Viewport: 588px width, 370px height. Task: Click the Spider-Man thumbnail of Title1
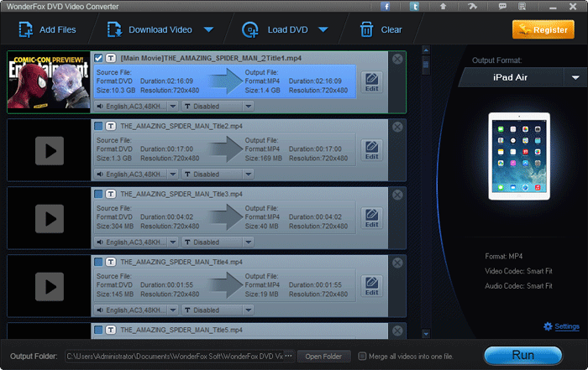(x=49, y=82)
